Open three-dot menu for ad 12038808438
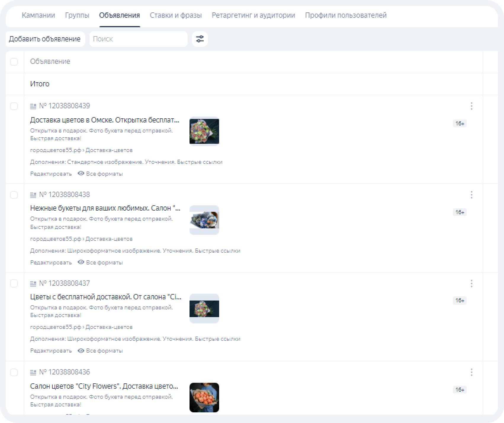Image resolution: width=504 pixels, height=423 pixels. click(471, 195)
